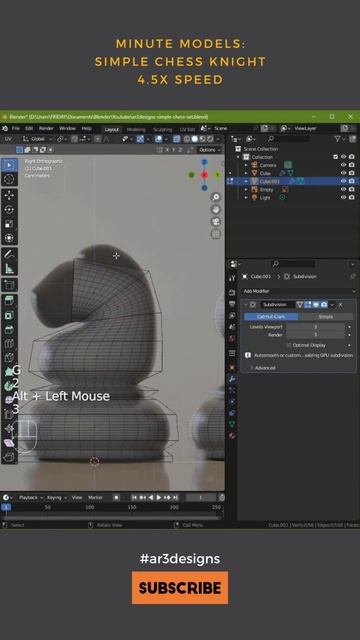Click the zoom viewport gizmo icon

pyautogui.click(x=216, y=198)
